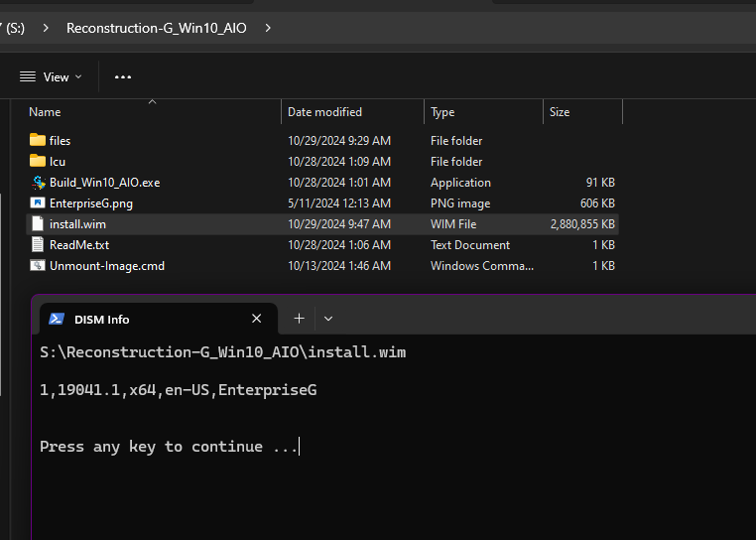Select the EnterpriseG.png image icon

(x=38, y=203)
